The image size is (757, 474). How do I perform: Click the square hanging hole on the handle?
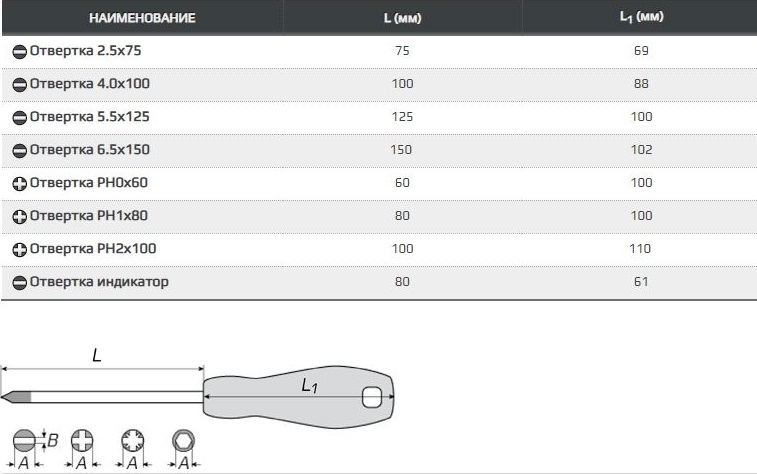coord(373,397)
